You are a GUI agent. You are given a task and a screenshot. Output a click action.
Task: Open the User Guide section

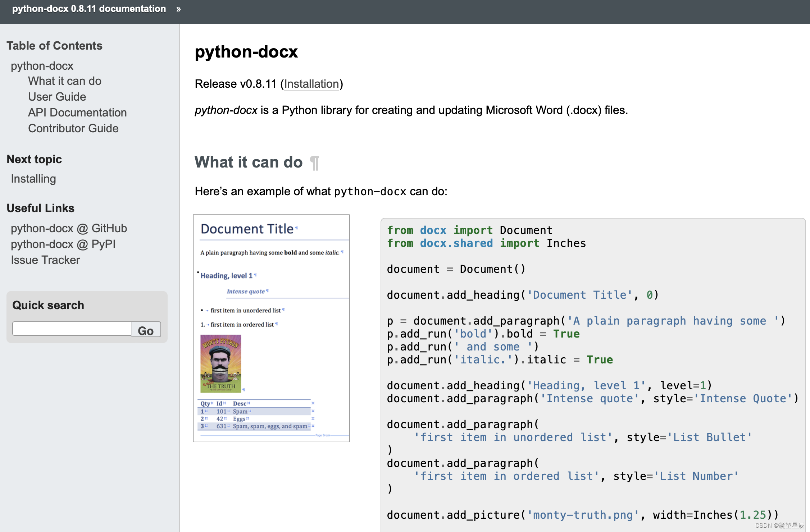[x=57, y=97]
